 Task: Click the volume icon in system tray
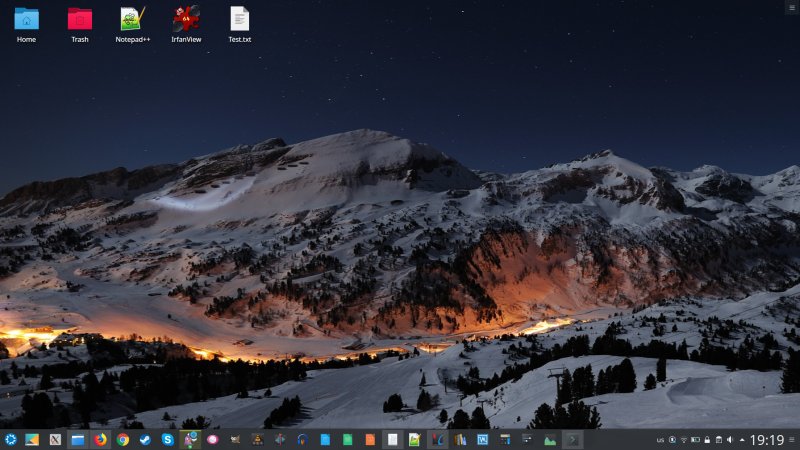pyautogui.click(x=729, y=440)
